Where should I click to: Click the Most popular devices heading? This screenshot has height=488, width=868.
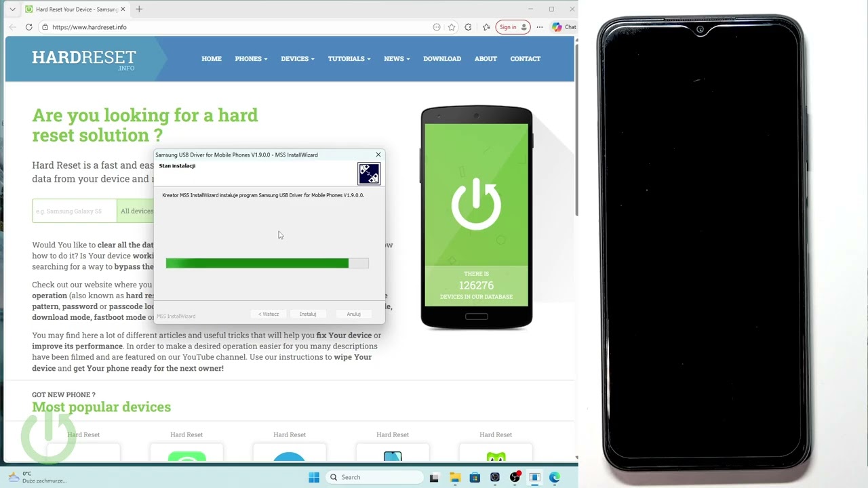(x=101, y=407)
